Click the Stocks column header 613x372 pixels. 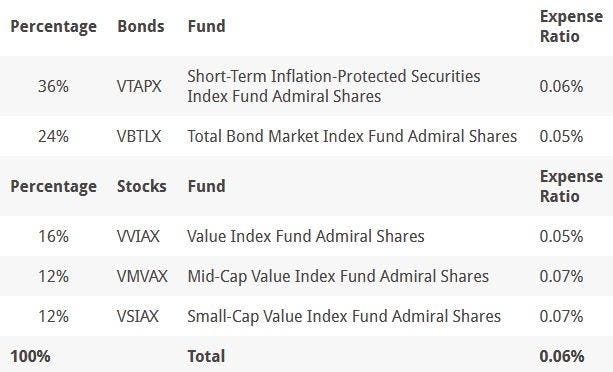(x=142, y=186)
